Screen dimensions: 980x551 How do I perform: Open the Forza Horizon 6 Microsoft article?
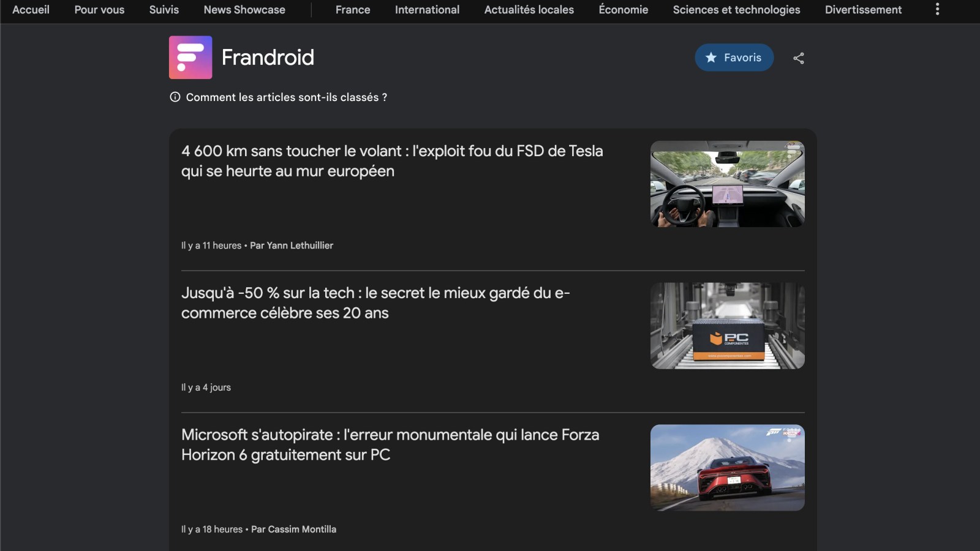[x=390, y=445]
